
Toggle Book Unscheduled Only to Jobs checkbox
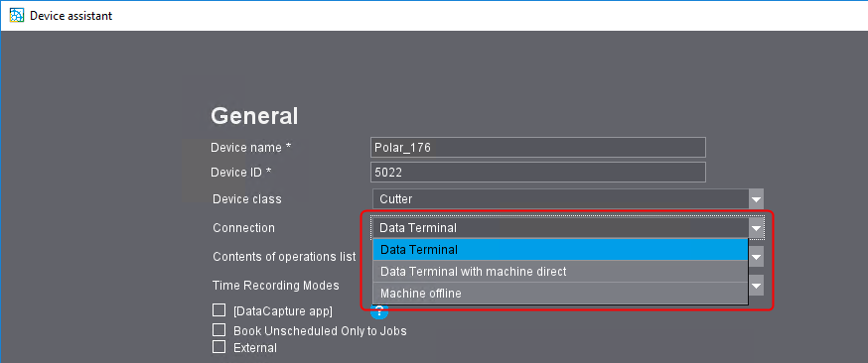click(x=219, y=330)
